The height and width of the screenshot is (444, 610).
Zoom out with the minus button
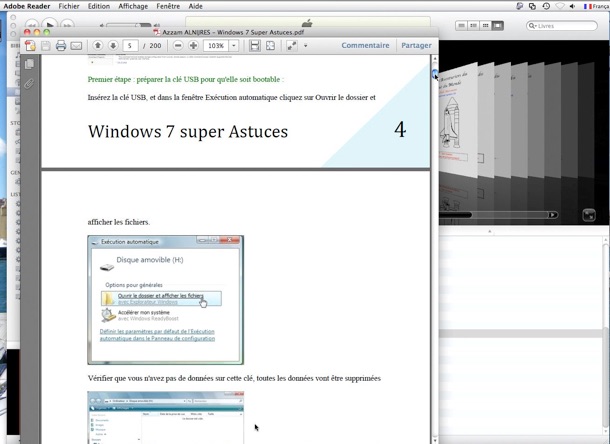point(178,46)
